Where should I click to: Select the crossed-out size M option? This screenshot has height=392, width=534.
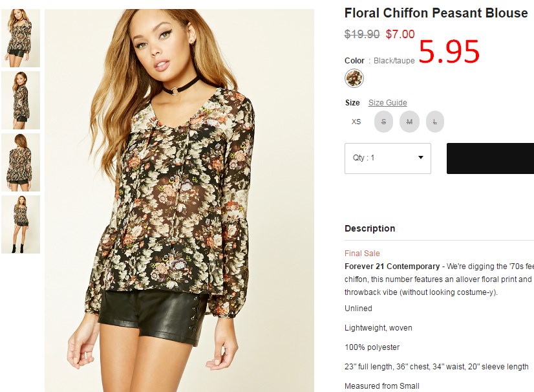(409, 122)
